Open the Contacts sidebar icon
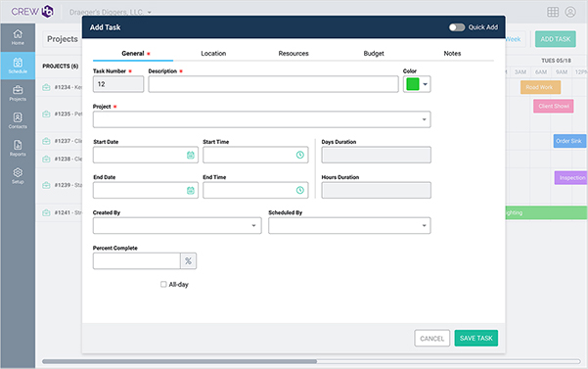This screenshot has height=369, width=588. point(18,120)
